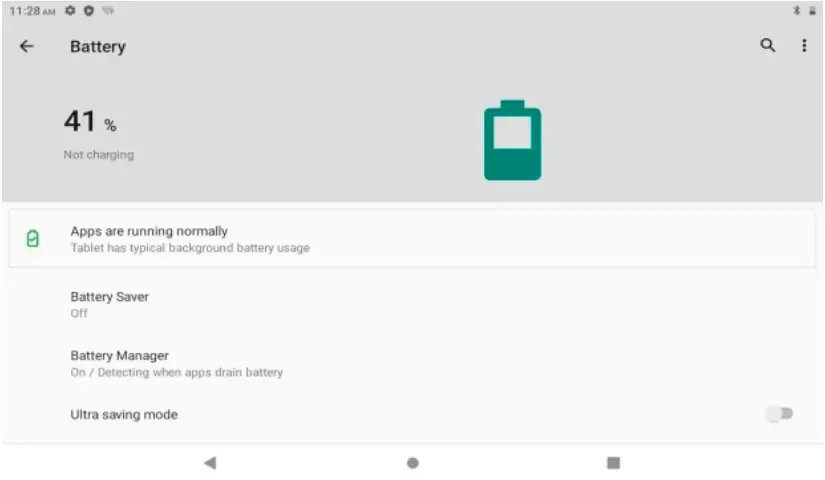Viewport: 825px width, 480px height.
Task: Tap the Battery page title
Action: pos(98,46)
